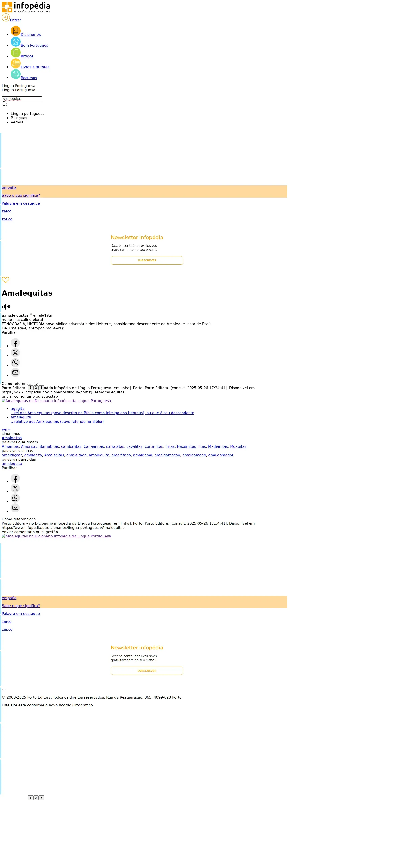Screen dimensions: 407x868
Task: Add Amalequitas to favorites with the heart icon
Action: click(x=5, y=280)
